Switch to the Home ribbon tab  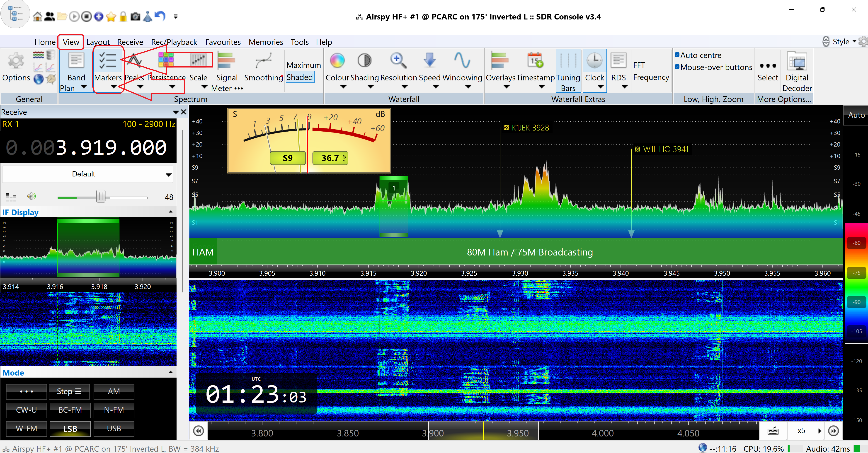coord(45,42)
